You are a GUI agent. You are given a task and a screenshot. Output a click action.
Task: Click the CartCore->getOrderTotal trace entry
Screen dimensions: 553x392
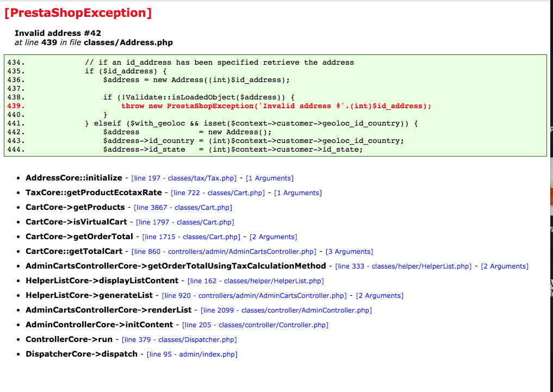[x=79, y=237]
